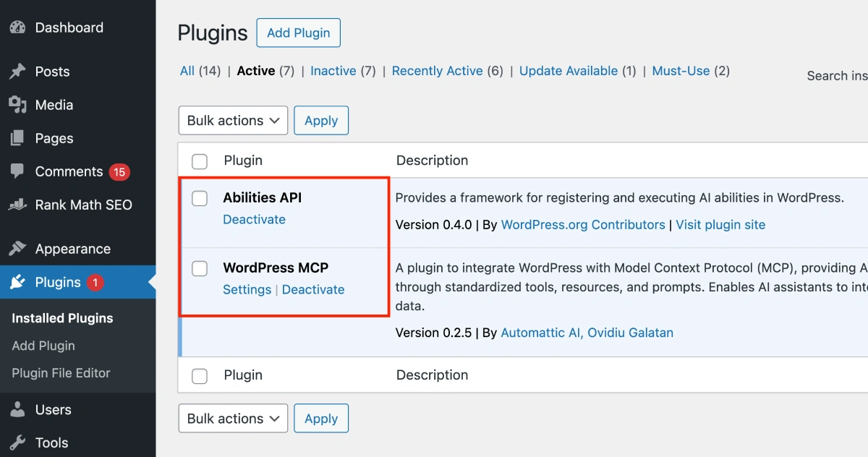Click the Tools wrench icon

pos(17,443)
